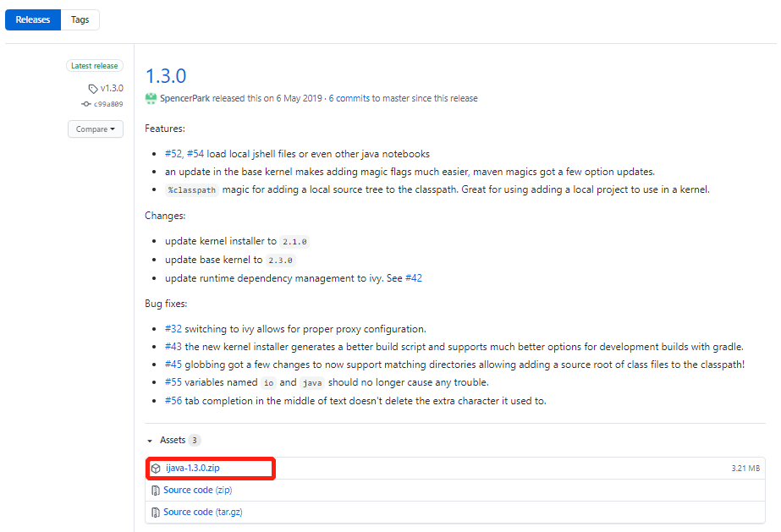This screenshot has height=532, width=781.
Task: Click the commit icon next to c99a809
Action: click(x=88, y=104)
